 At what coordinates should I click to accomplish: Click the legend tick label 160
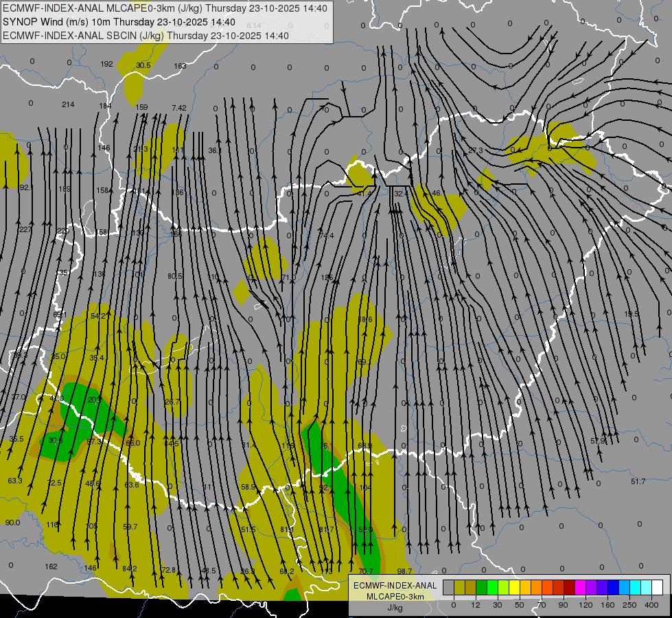point(607,605)
